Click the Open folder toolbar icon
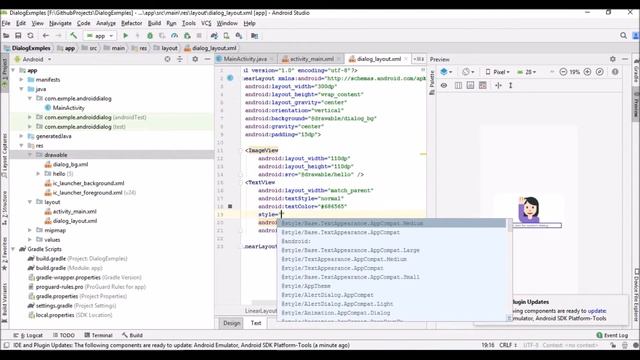The width and height of the screenshot is (640, 360). [6, 36]
